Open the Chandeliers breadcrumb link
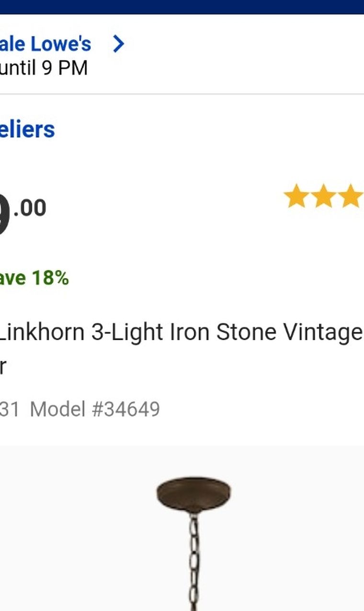Image resolution: width=364 pixels, height=611 pixels. [x=27, y=129]
